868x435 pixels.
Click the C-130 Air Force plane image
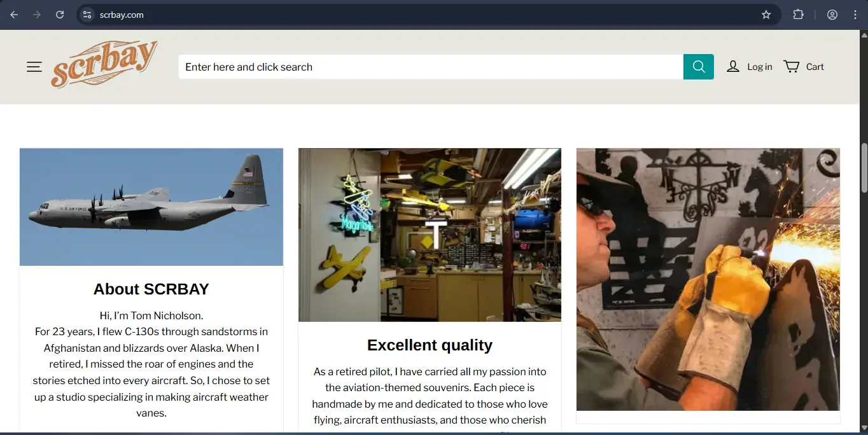coord(151,207)
